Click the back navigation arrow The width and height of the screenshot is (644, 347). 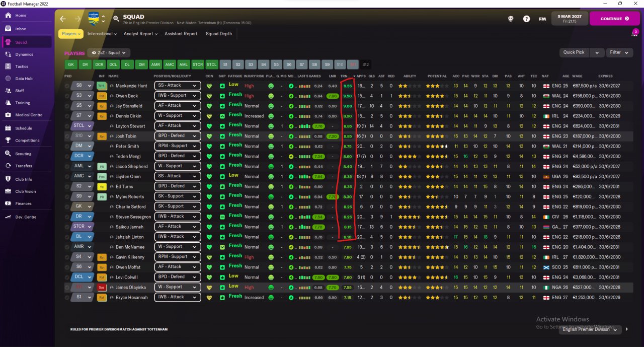point(63,19)
